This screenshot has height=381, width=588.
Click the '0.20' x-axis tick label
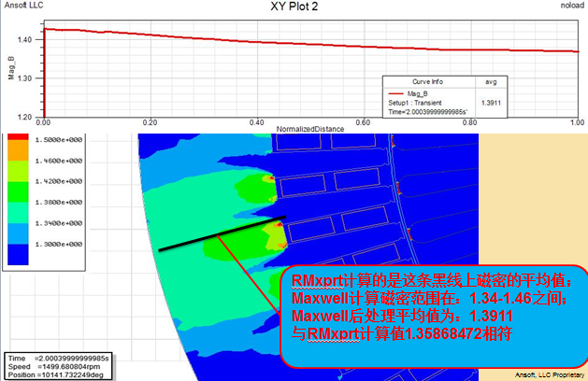[150, 122]
